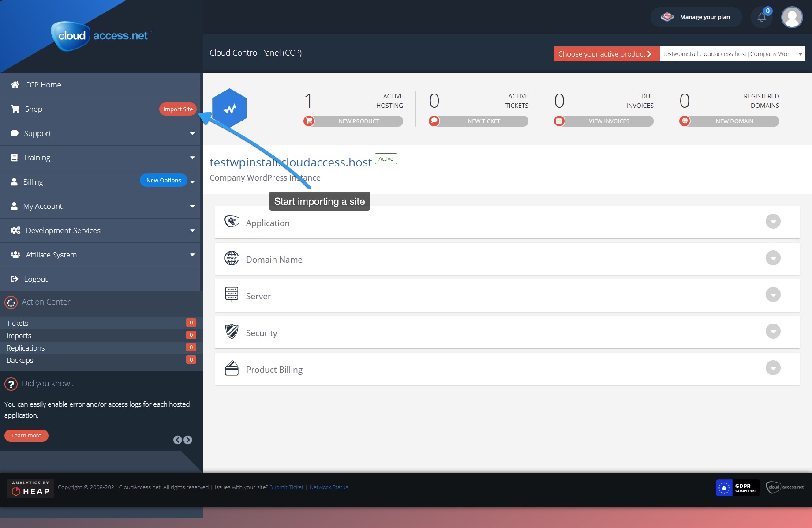Viewport: 812px width, 528px height.
Task: Click the Security shield icon
Action: [x=232, y=331]
